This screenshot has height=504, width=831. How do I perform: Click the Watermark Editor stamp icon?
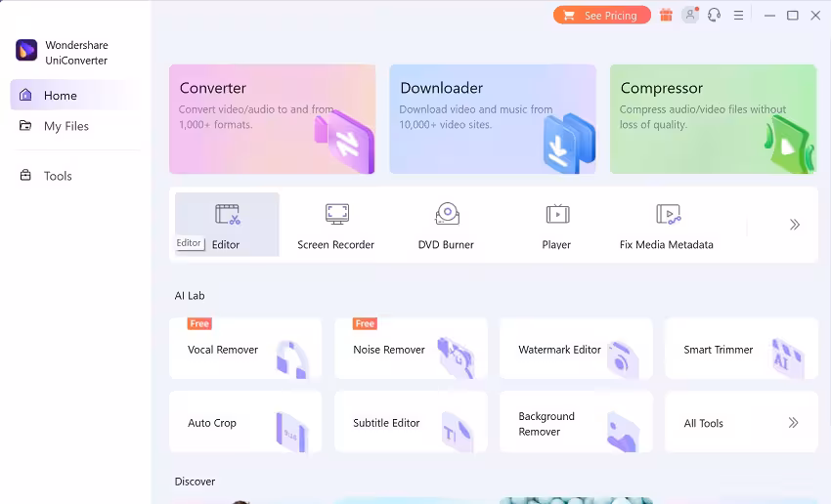click(x=623, y=359)
